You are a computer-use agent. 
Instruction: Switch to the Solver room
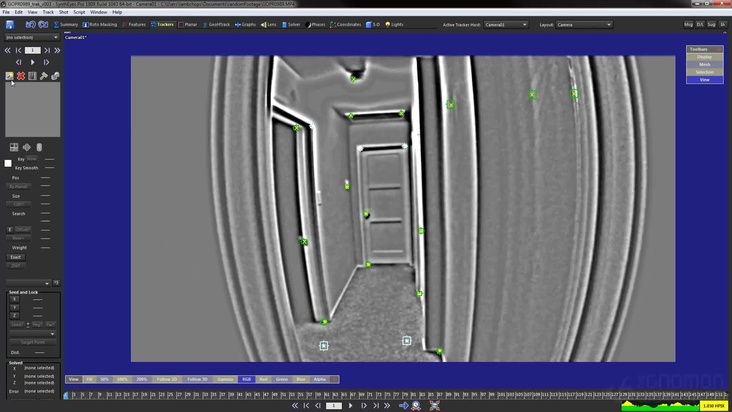tap(291, 24)
